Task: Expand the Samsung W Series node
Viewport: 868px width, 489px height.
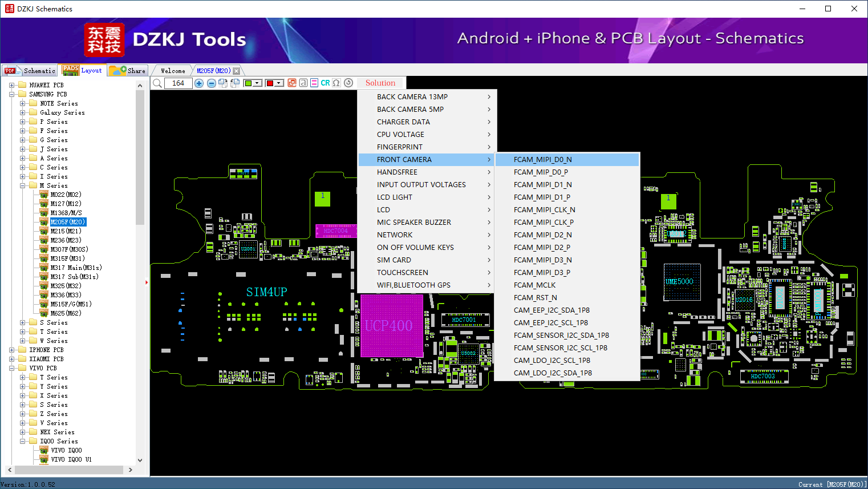Action: coord(23,341)
